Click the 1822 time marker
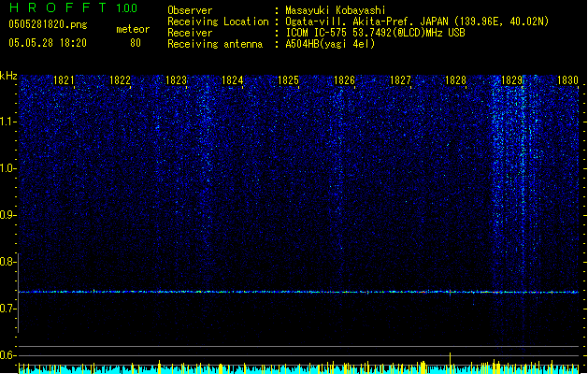The height and width of the screenshot is (374, 588). click(x=120, y=80)
